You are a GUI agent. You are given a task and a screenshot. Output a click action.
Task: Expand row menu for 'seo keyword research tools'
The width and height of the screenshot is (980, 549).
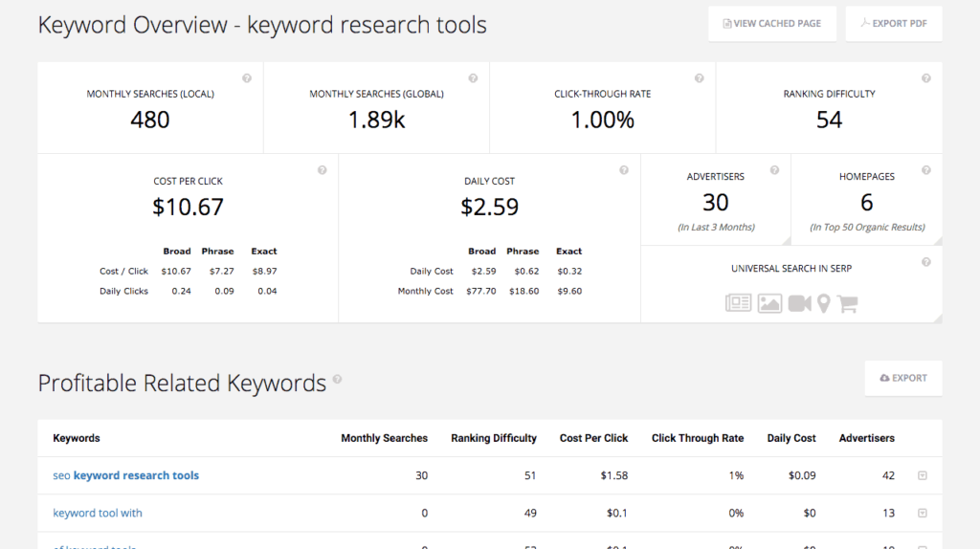(x=923, y=475)
